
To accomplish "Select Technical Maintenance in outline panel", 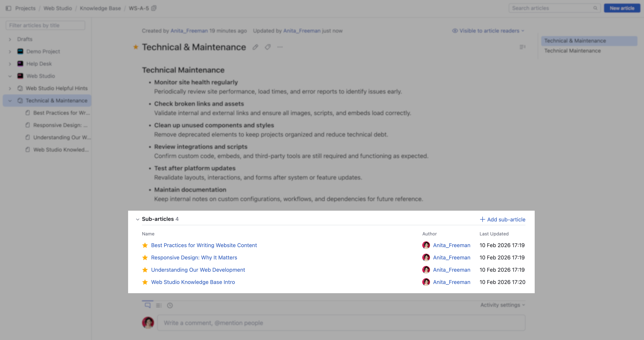I will pyautogui.click(x=572, y=50).
